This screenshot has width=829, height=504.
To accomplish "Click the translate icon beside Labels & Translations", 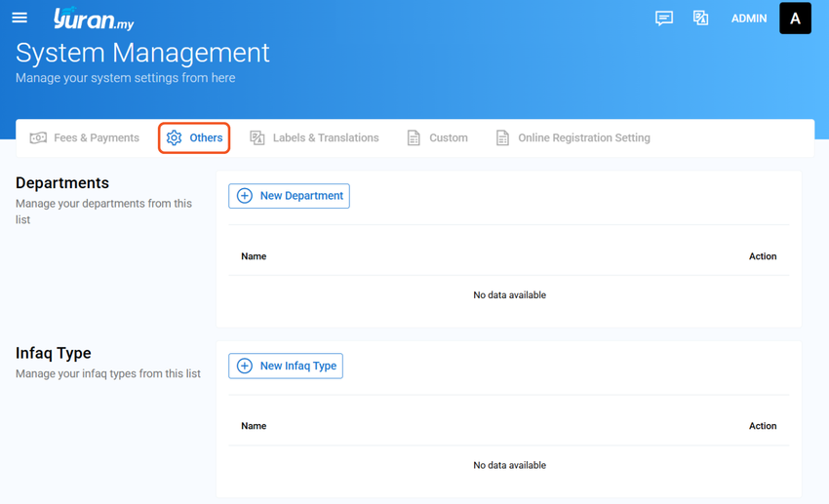I will [257, 137].
